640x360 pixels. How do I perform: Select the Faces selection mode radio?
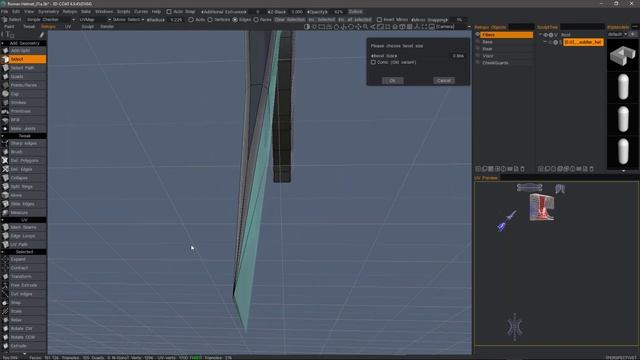tap(256, 20)
